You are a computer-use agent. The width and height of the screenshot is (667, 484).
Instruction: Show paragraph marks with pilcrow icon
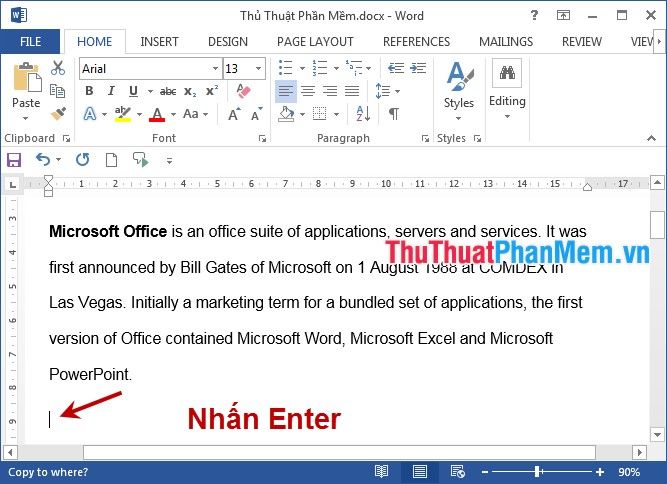click(394, 114)
